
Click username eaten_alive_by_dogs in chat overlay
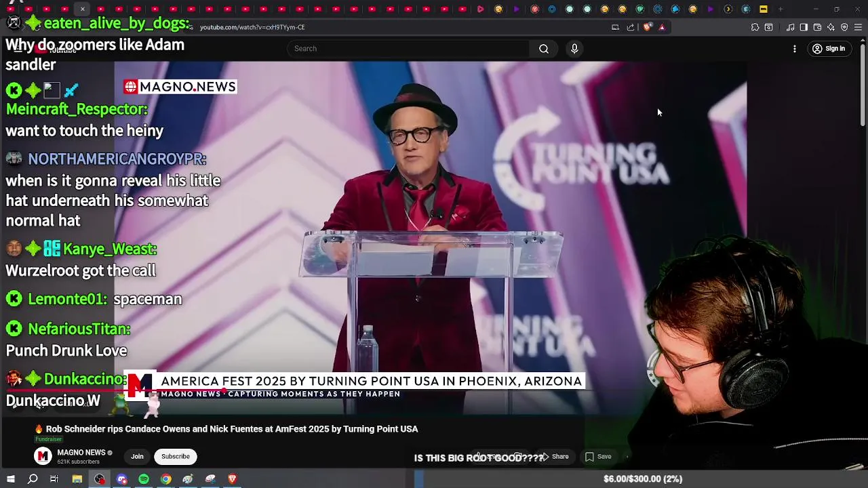pyautogui.click(x=117, y=23)
